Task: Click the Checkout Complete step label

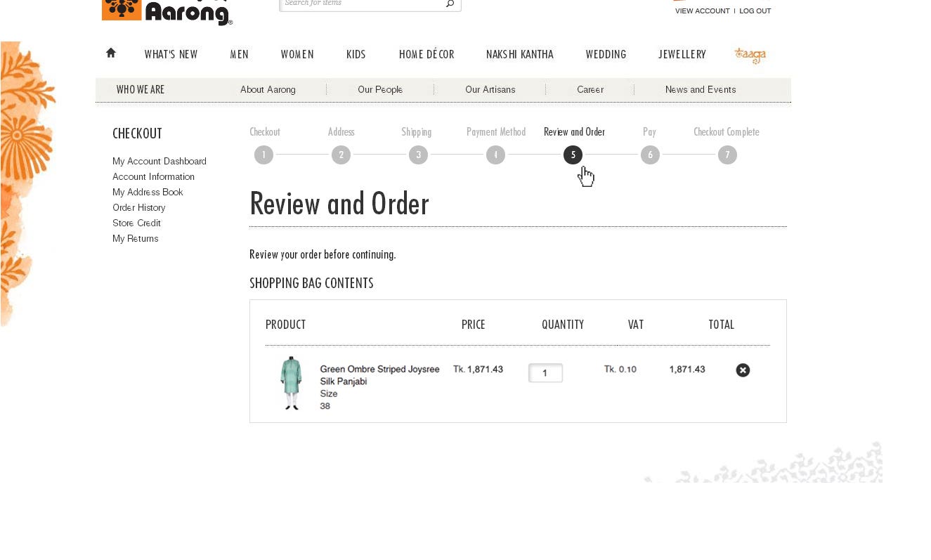Action: coord(727,132)
